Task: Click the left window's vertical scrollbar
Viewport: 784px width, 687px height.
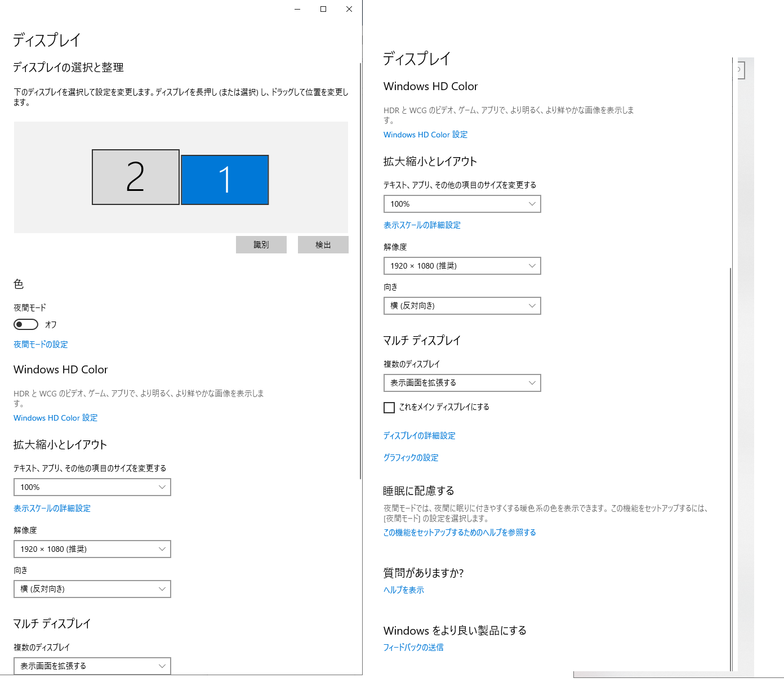Action: (x=360, y=271)
